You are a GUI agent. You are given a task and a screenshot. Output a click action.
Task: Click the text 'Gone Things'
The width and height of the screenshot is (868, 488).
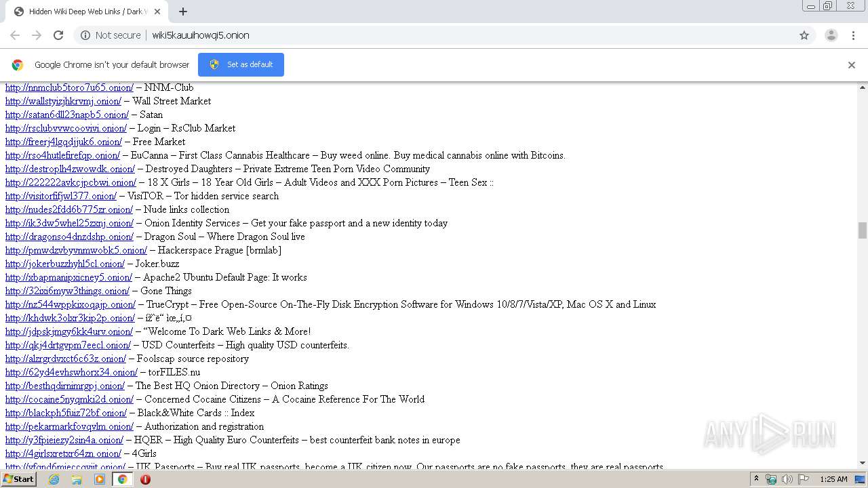166,291
